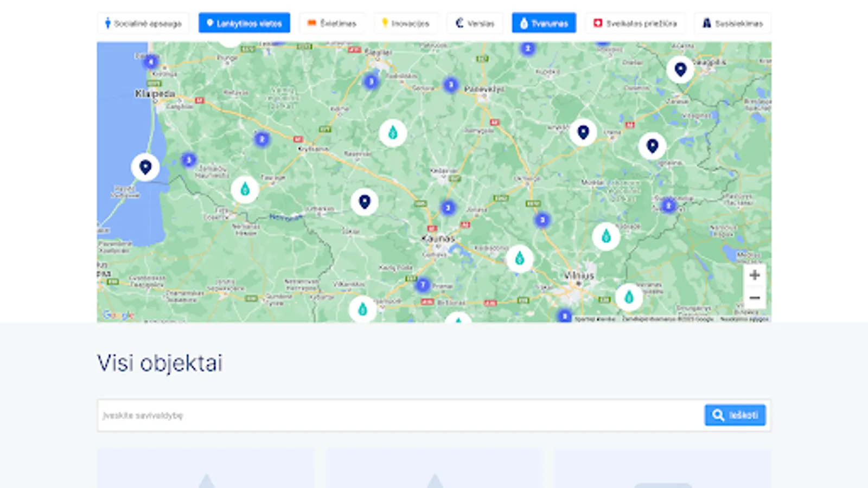Viewport: 868px width, 488px height.
Task: Click the droplet marker southeast of Vilnius
Action: [629, 297]
